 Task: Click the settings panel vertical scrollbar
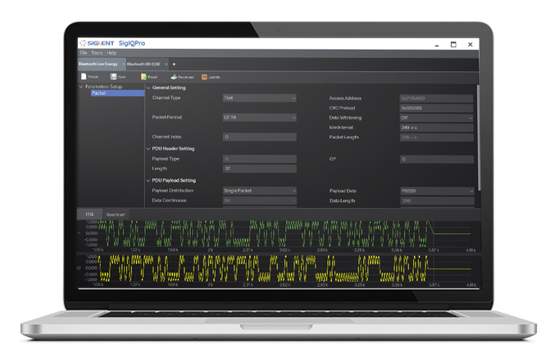(x=478, y=138)
